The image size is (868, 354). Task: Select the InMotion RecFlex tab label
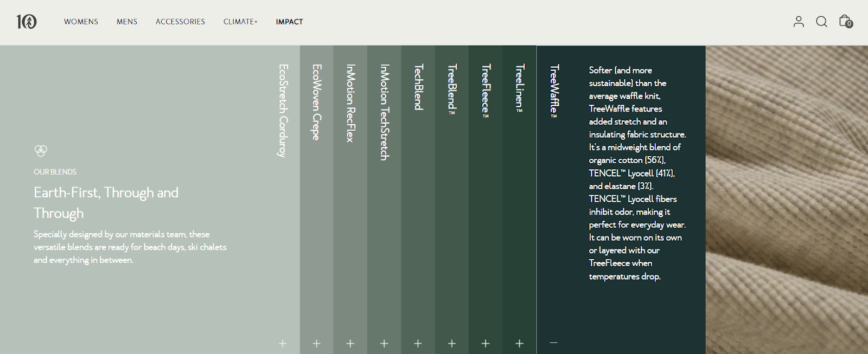pyautogui.click(x=350, y=103)
